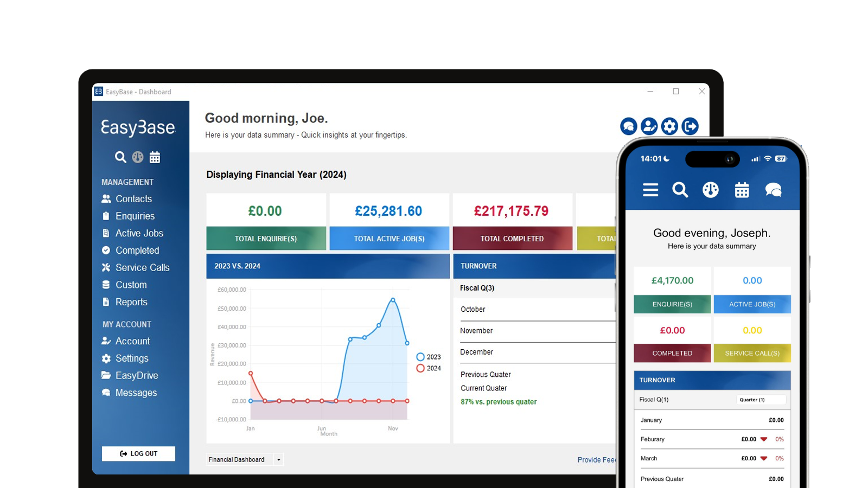Click the Fiscal Q(3) heading
868x488 pixels.
tap(477, 288)
